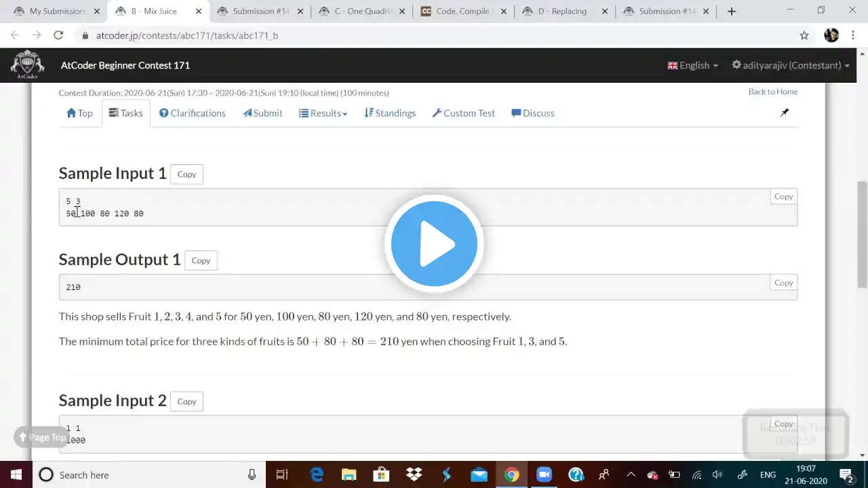This screenshot has height=488, width=868.
Task: View contest Standings
Action: [390, 113]
